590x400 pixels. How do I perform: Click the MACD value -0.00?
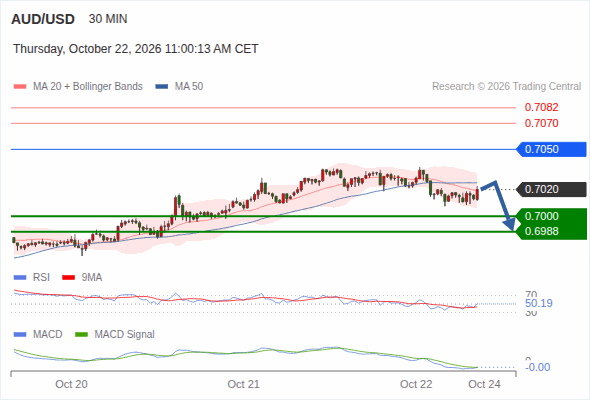538,367
